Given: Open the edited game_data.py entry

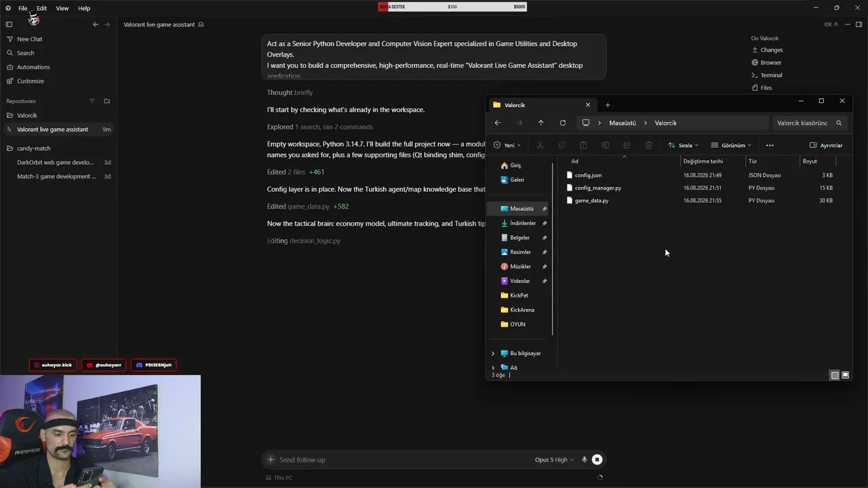Looking at the screenshot, I should [x=307, y=206].
